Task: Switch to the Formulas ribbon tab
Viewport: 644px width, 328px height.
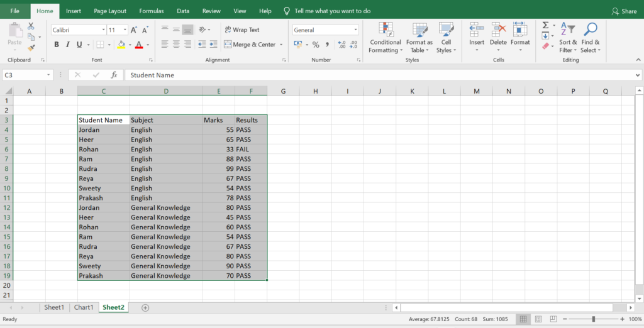Action: [151, 11]
